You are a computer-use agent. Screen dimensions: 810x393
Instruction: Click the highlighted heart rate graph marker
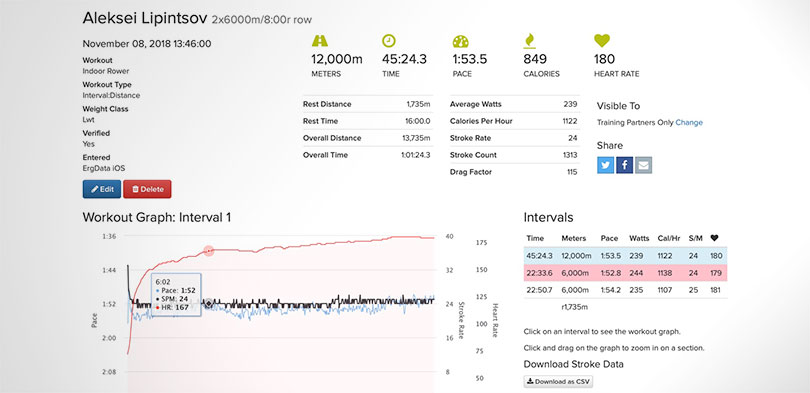[x=209, y=250]
